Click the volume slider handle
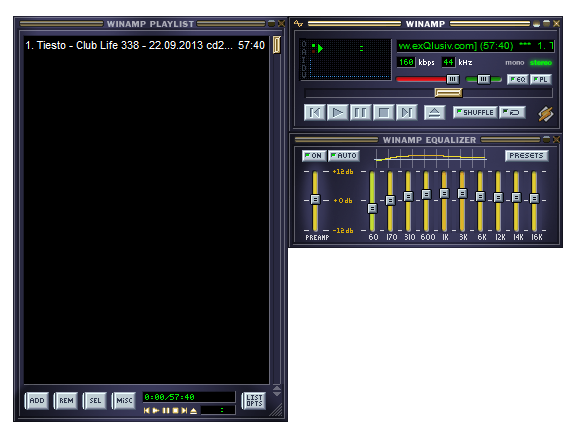Screen dimensions: 578x441 (452, 79)
